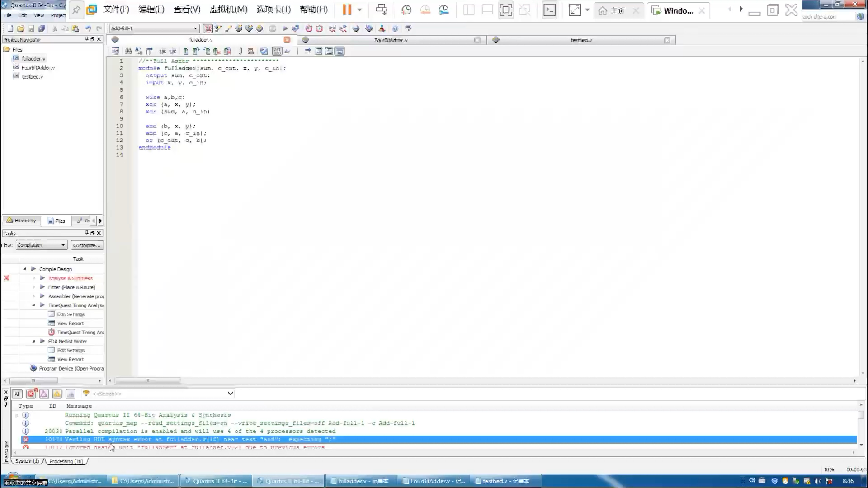Click editor horizontal scrollbar thumb
This screenshot has height=488, width=868.
click(x=147, y=381)
